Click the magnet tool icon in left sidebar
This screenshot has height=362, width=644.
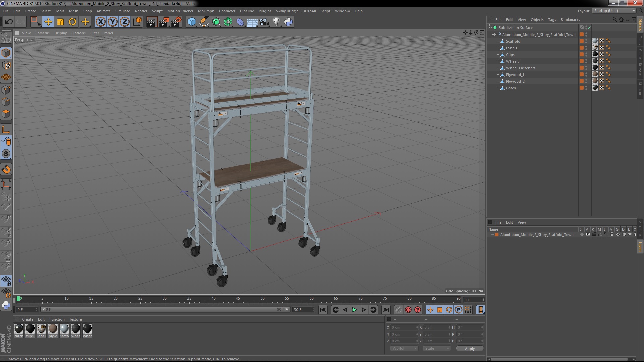[6, 169]
